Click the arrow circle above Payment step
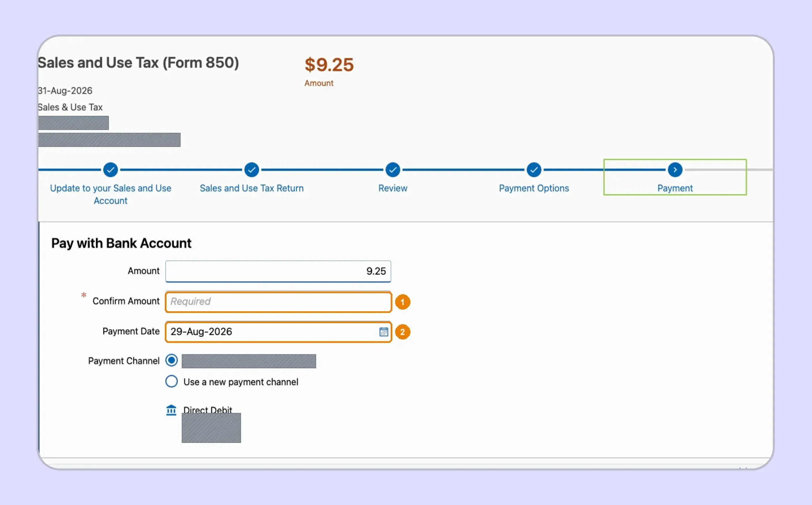 pyautogui.click(x=675, y=170)
